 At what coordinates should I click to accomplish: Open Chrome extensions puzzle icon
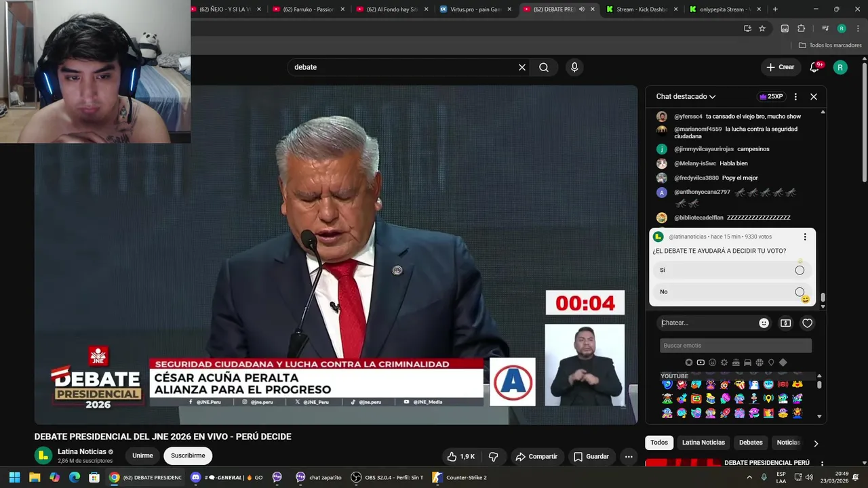[802, 28]
